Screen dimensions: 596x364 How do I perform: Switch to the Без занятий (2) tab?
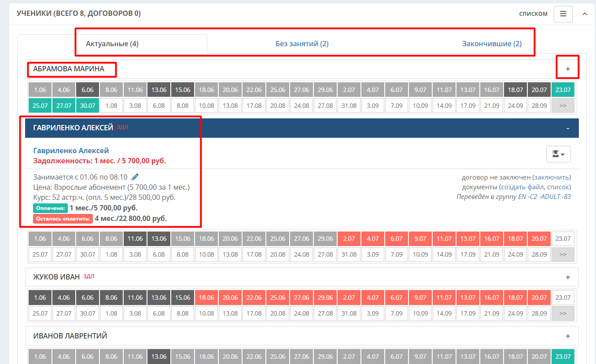pos(302,44)
